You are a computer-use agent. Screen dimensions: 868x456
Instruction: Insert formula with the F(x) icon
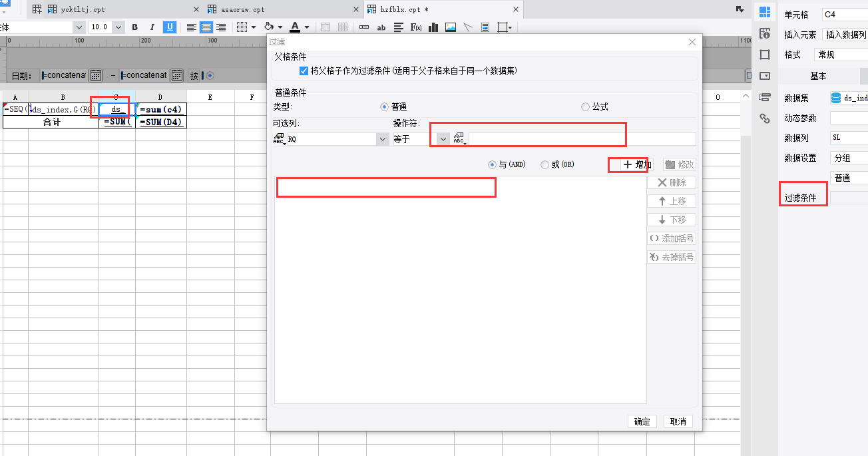click(x=416, y=27)
